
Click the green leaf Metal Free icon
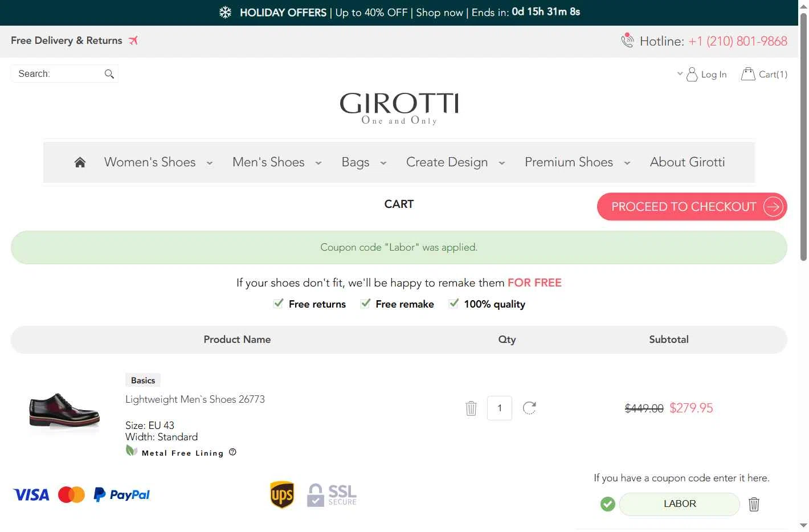[x=132, y=451]
